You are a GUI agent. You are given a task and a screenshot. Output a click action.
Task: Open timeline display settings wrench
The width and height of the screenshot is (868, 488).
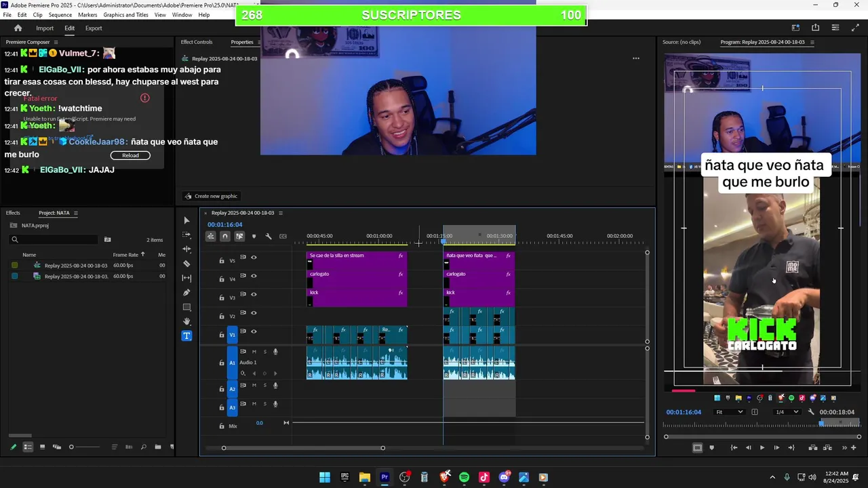click(269, 236)
